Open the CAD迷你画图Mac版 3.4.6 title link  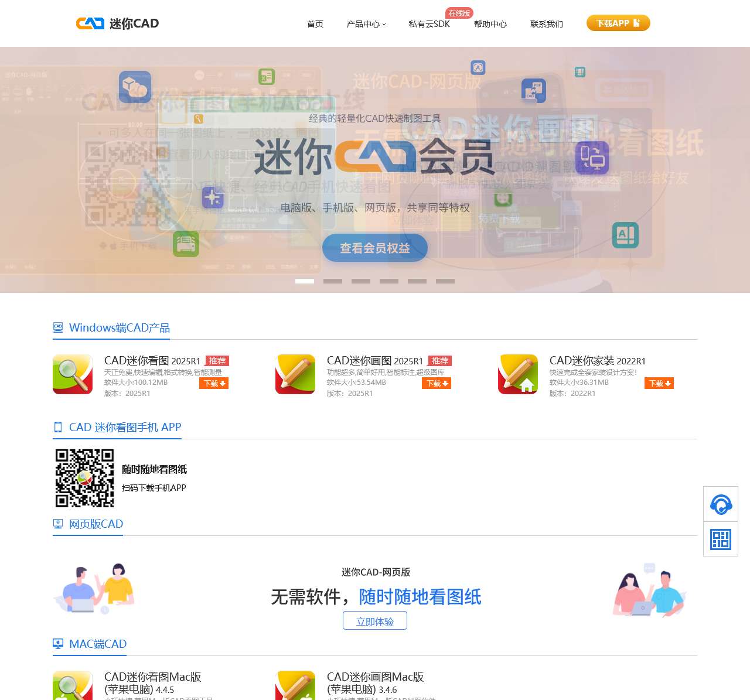click(x=376, y=683)
